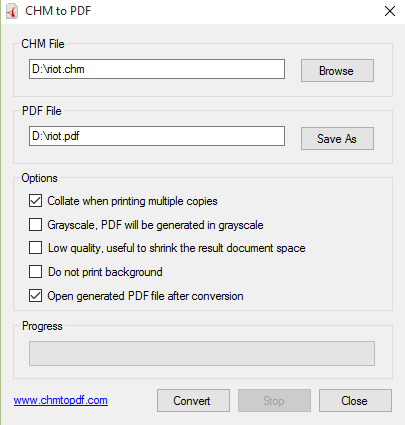Viewport: 405px width, 425px height.
Task: Click the Grayscale option label text
Action: pos(155,225)
